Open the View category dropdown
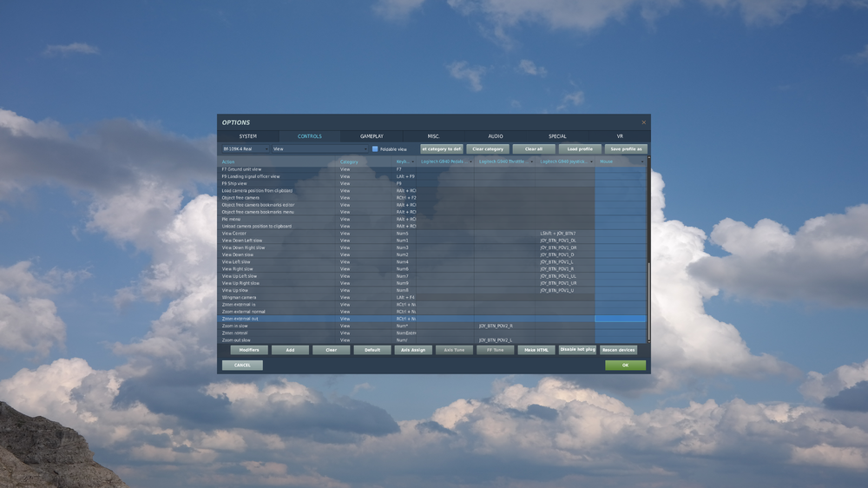868x488 pixels. (x=320, y=149)
